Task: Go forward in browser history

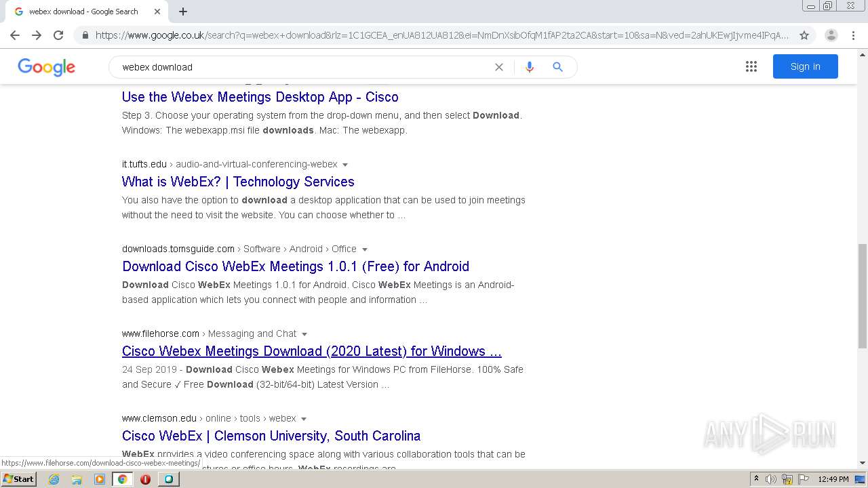Action: (37, 35)
